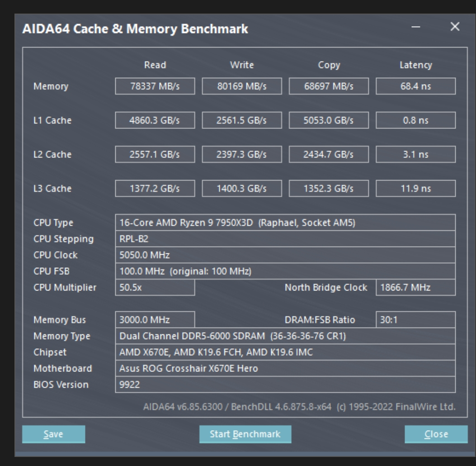Click Memory Bus value 3000.0 MHz
Image resolution: width=476 pixels, height=466 pixels.
click(155, 319)
